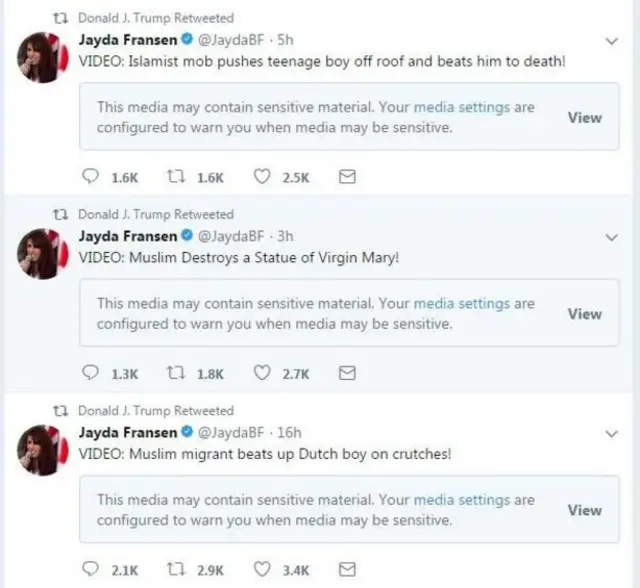Like the Virgin Mary statue tweet

click(x=262, y=373)
